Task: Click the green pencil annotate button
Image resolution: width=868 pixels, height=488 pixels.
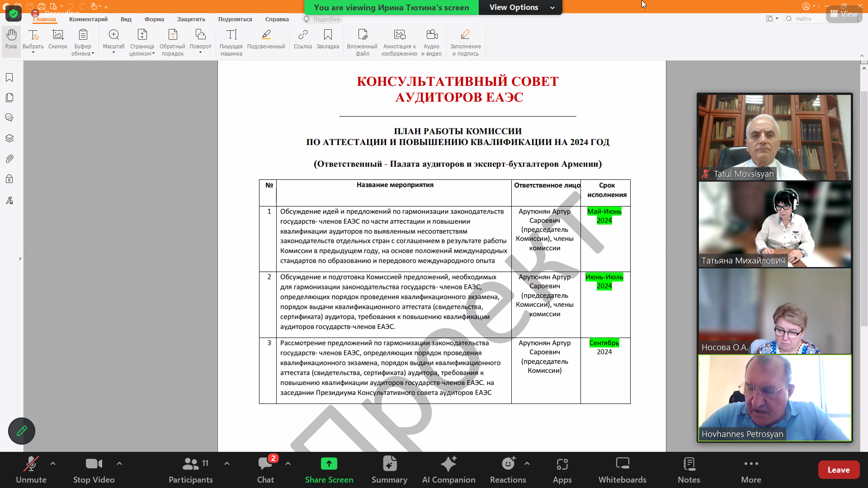Action: pyautogui.click(x=21, y=431)
